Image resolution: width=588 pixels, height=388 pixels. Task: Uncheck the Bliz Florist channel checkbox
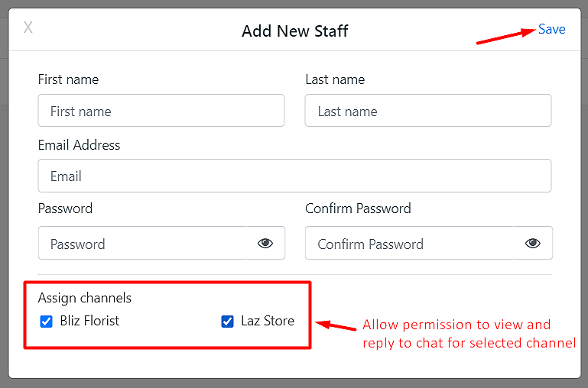46,322
